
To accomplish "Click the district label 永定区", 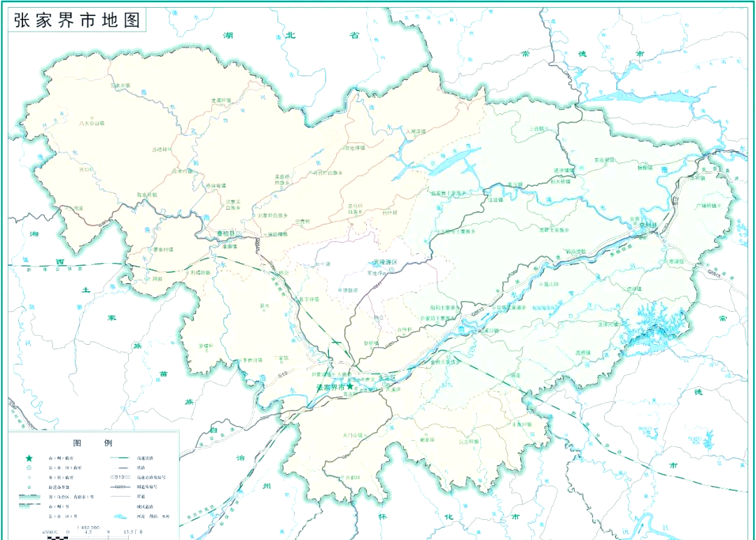I will [386, 378].
